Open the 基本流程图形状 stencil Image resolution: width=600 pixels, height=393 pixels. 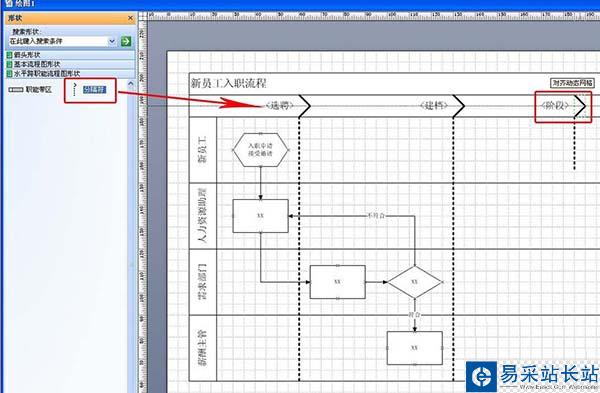click(x=70, y=64)
